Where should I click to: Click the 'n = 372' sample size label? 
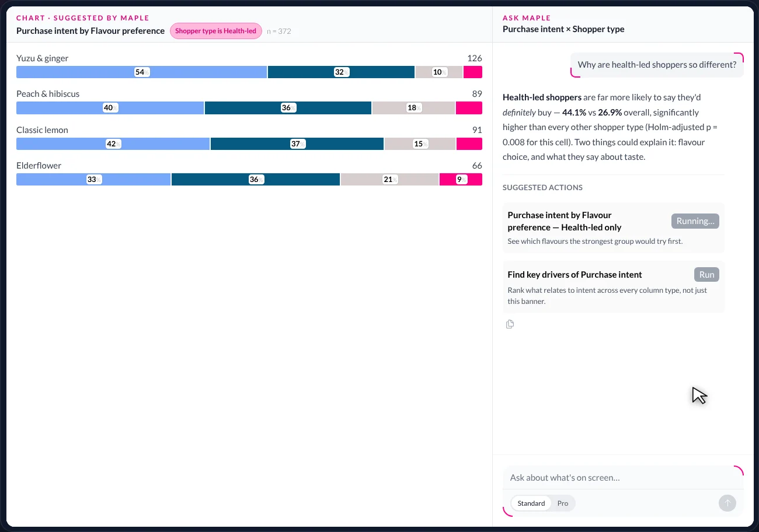pyautogui.click(x=279, y=31)
